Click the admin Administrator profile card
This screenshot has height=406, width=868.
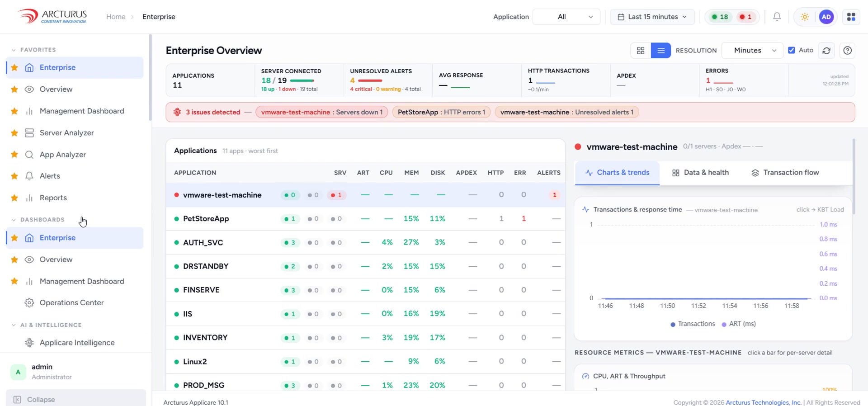click(76, 372)
